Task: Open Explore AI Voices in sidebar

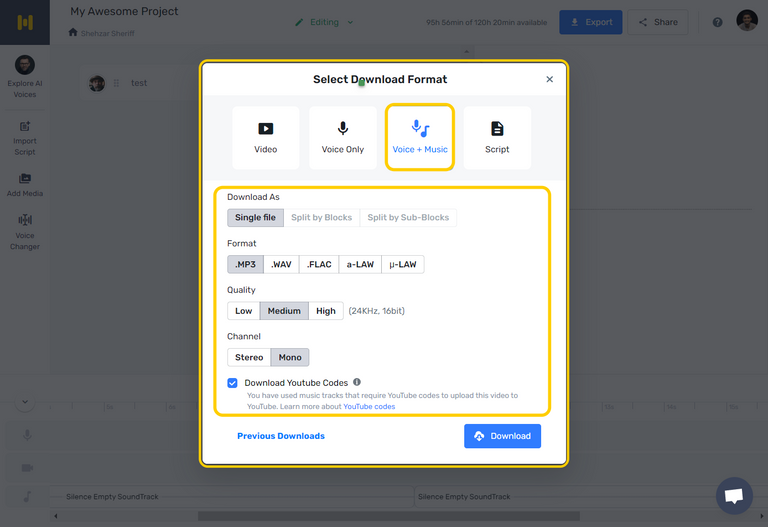Action: pos(24,76)
